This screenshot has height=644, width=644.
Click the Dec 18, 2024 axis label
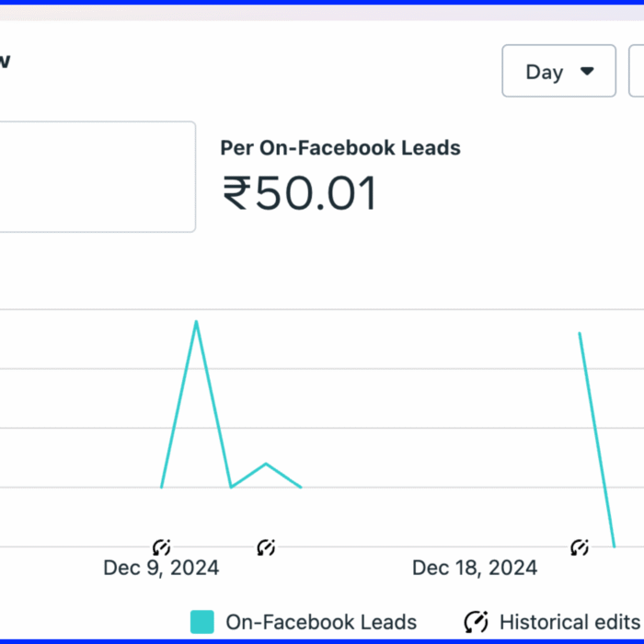(x=475, y=568)
